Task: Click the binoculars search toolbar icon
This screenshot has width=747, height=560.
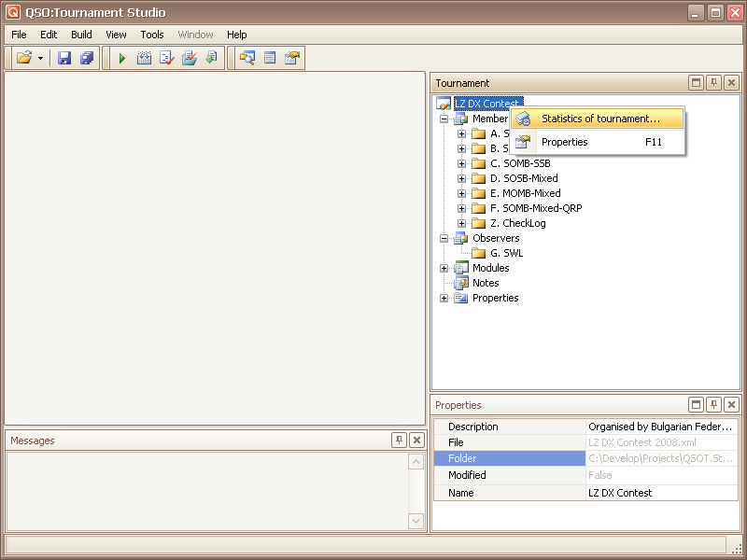Action: 247,58
